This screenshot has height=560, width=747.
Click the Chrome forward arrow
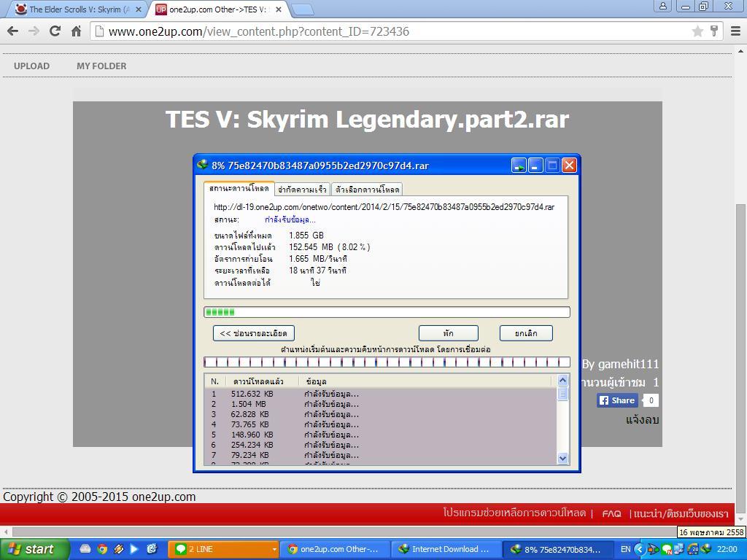(x=34, y=31)
